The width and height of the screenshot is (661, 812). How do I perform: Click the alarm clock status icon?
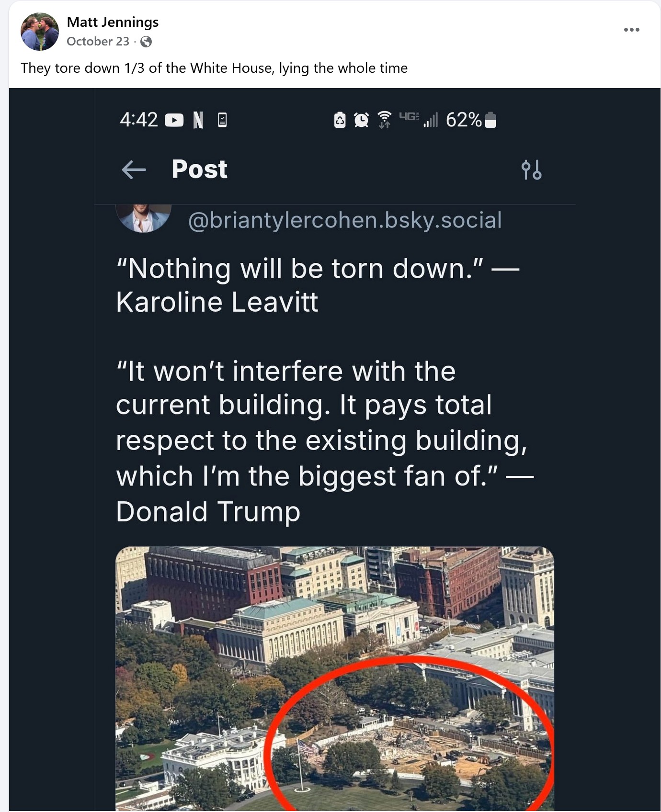click(361, 120)
